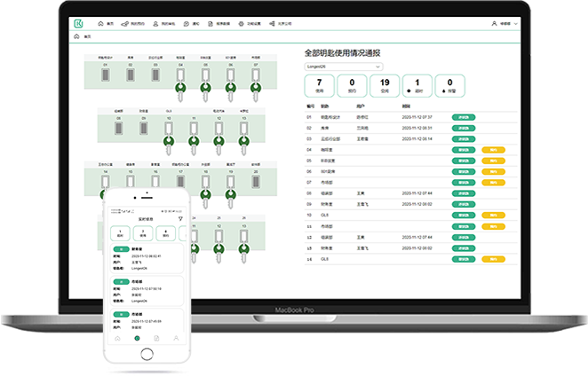Click the green app logo in top-left
Screen dimensions: 588x377
point(77,23)
